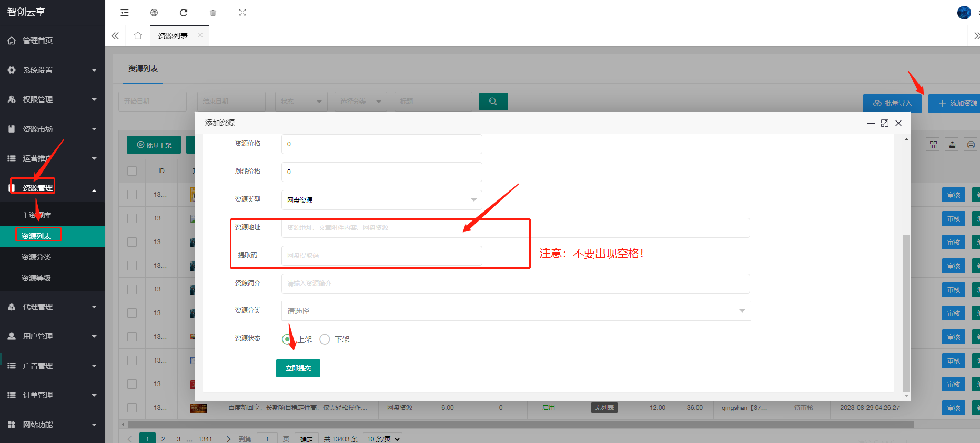Open the globe website icon
The image size is (980, 443).
pos(154,13)
